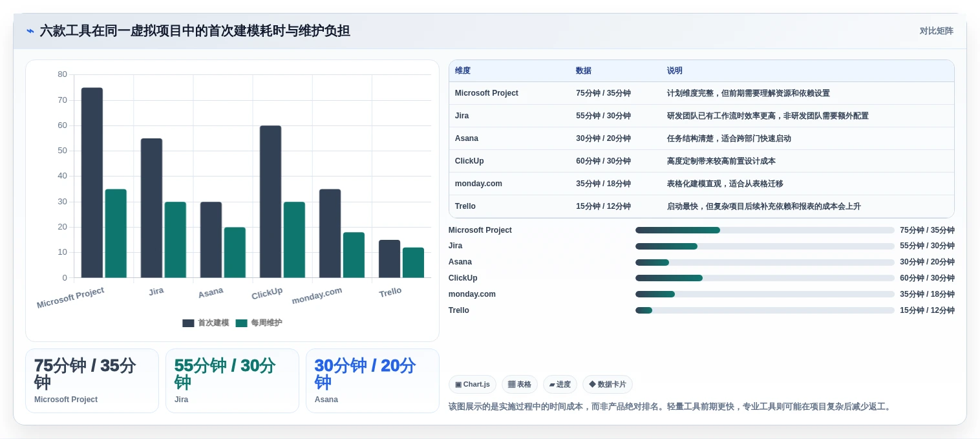The height and width of the screenshot is (439, 980).
Task: Click Jira cell in the table
Action: click(x=462, y=116)
